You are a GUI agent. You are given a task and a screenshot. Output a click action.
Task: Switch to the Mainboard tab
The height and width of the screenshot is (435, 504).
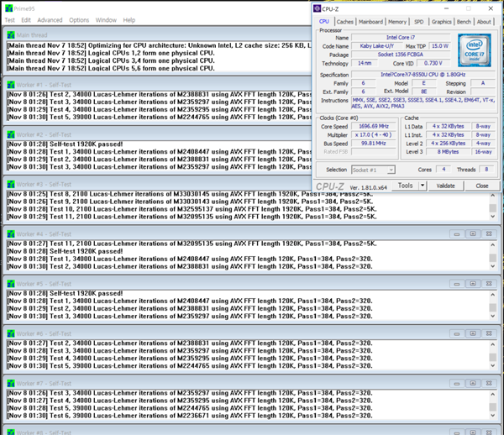pyautogui.click(x=371, y=22)
